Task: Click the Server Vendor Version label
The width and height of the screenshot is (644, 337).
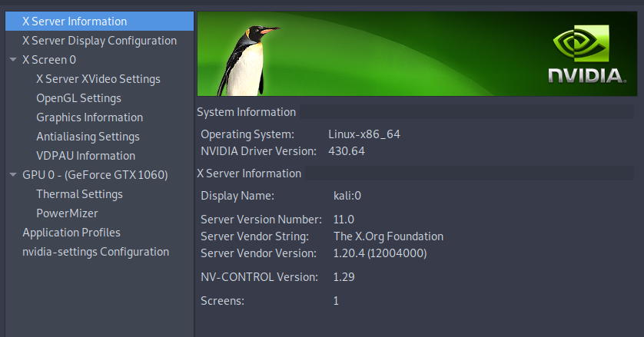Action: (x=258, y=253)
